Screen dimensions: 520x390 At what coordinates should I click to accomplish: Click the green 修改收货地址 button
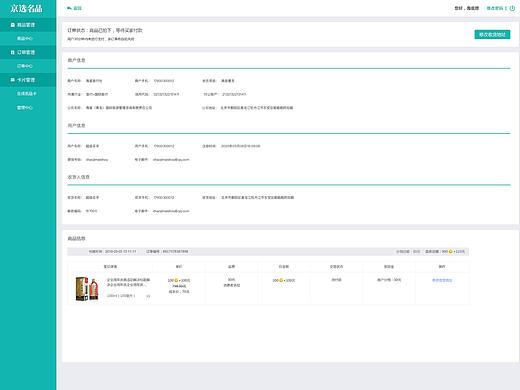point(492,35)
